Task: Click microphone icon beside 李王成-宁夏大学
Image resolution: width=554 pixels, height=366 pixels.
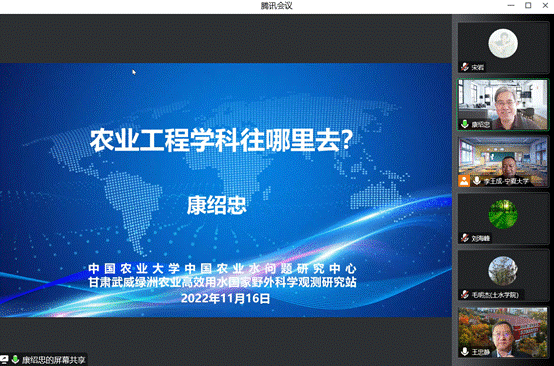Action: pos(477,181)
